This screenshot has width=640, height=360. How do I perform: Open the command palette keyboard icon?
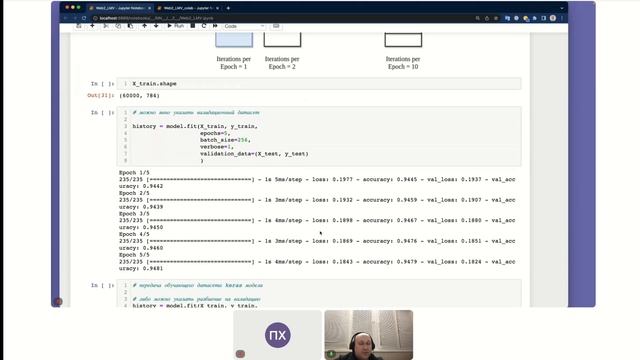click(276, 26)
